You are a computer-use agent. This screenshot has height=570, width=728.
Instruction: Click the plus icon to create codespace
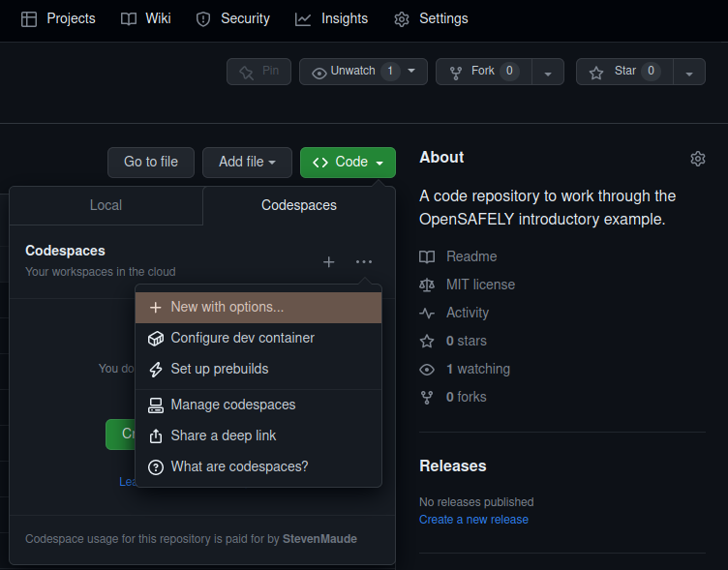click(x=329, y=261)
